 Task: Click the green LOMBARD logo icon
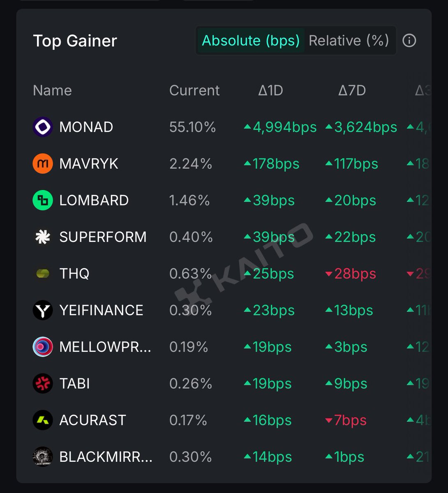(43, 200)
